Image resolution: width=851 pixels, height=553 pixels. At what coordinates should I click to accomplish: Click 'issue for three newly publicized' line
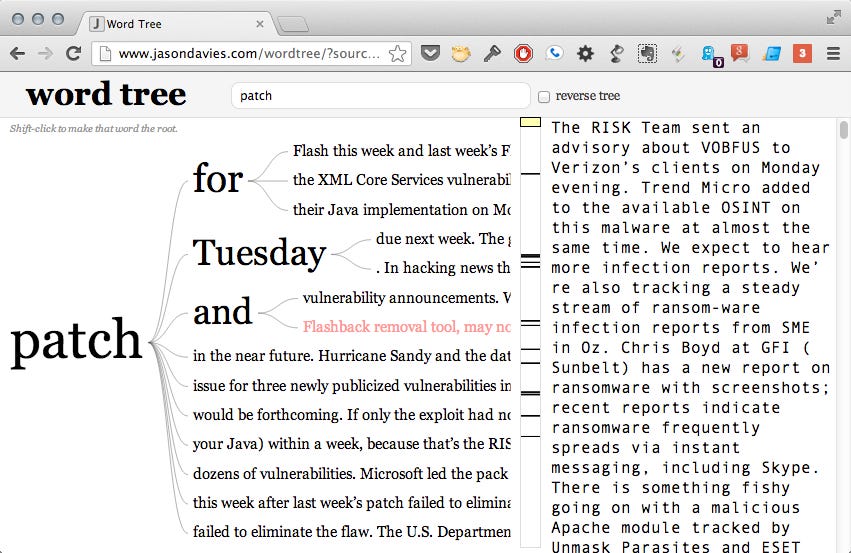click(351, 386)
